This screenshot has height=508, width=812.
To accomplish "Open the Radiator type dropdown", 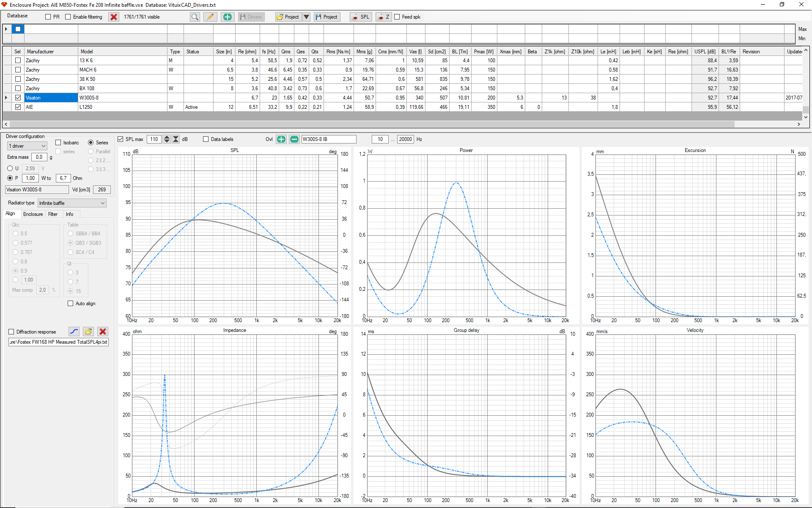I will click(x=72, y=203).
